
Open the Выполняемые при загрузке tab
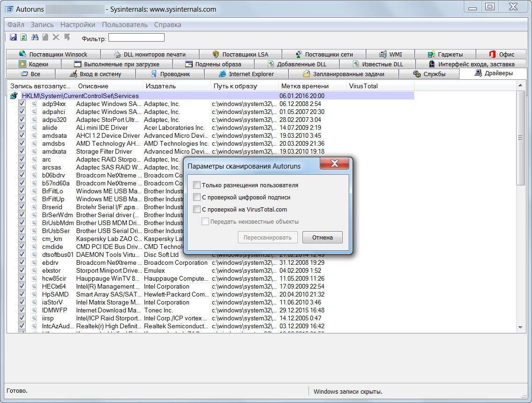tap(117, 64)
